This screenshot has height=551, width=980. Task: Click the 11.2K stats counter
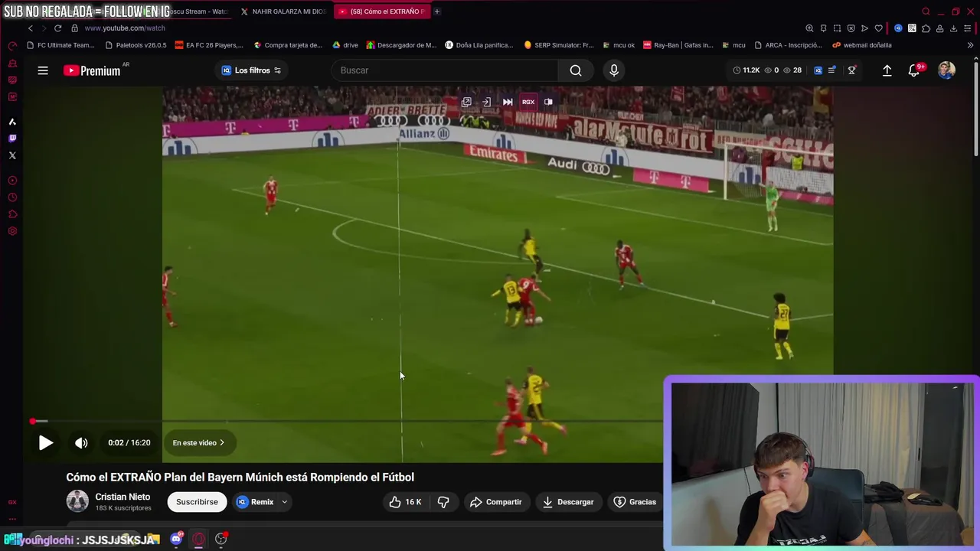pyautogui.click(x=746, y=70)
